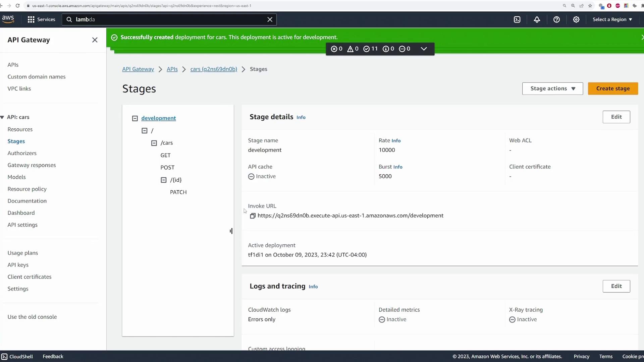Open the help question-mark icon

coord(556,19)
